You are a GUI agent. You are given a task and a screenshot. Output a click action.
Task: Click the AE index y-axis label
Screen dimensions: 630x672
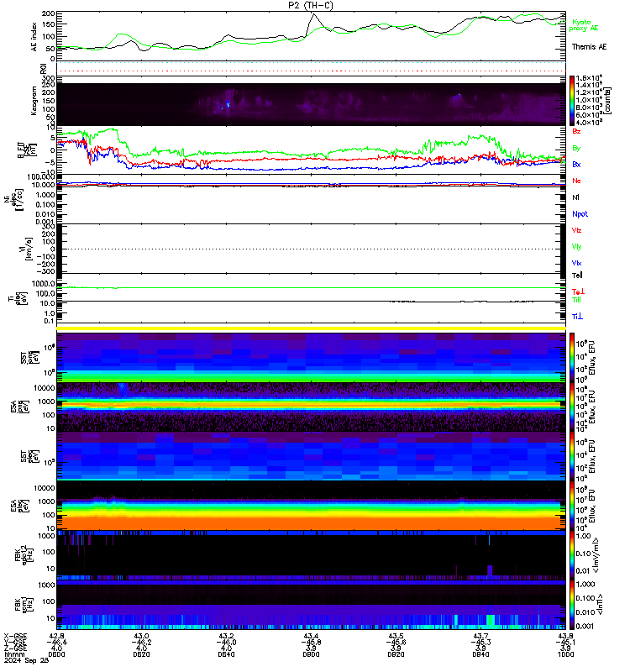[x=34, y=37]
